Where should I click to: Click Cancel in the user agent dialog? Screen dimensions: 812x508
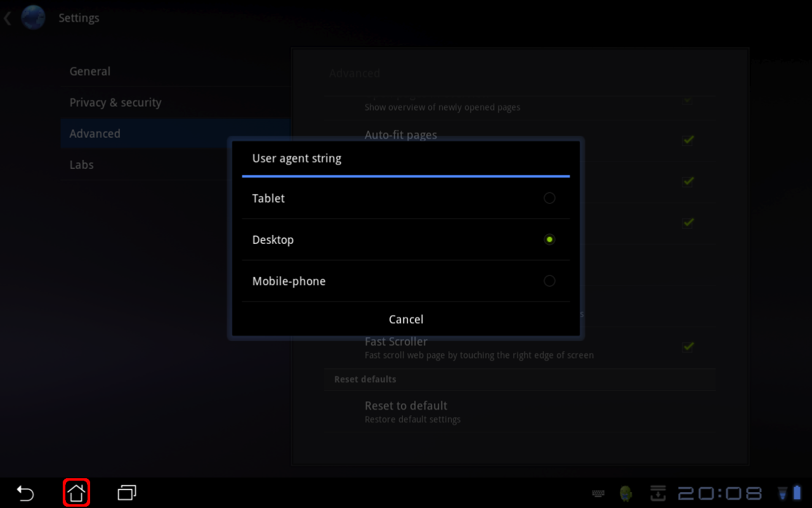(x=405, y=319)
